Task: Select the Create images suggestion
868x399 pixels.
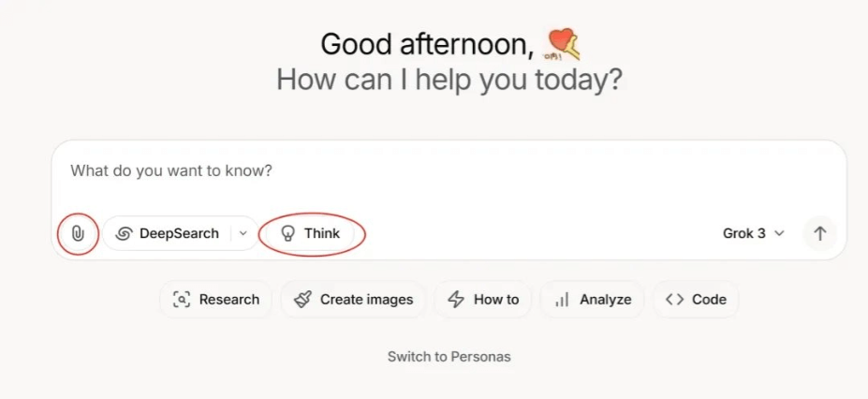Action: tap(353, 300)
